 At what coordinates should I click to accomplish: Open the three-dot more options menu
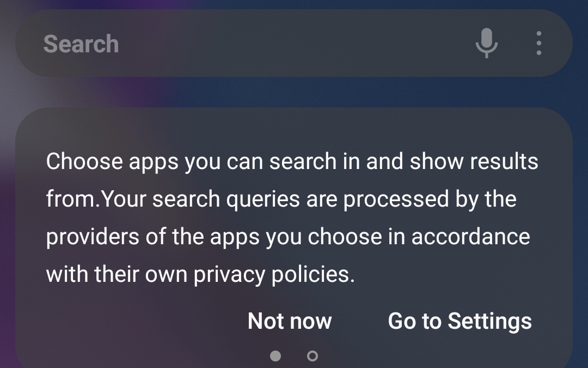tap(538, 43)
